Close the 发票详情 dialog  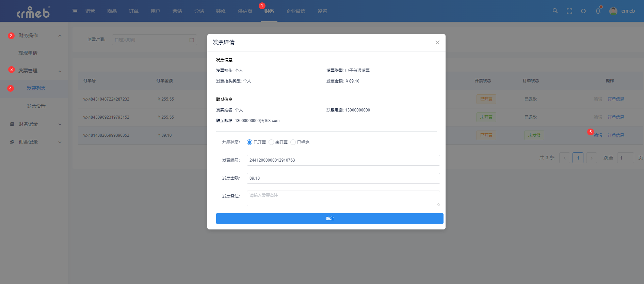437,42
